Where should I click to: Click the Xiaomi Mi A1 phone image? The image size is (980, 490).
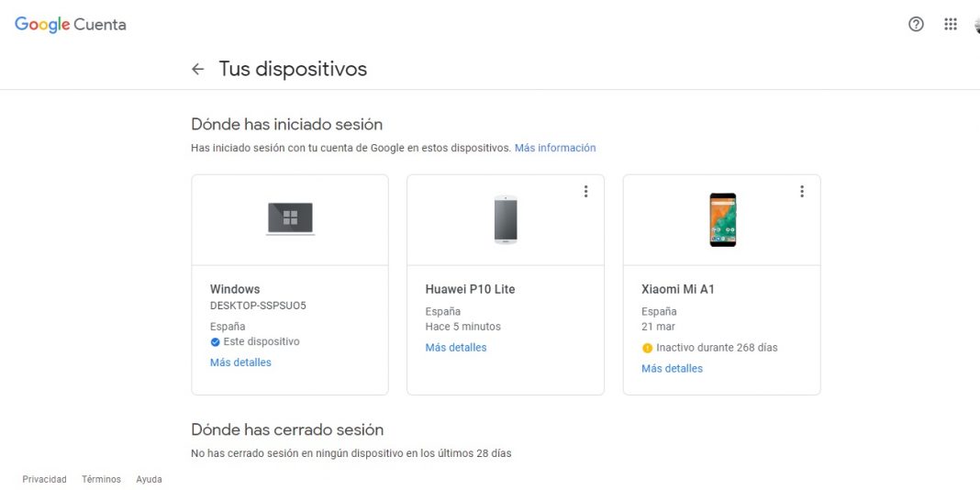[x=722, y=219]
